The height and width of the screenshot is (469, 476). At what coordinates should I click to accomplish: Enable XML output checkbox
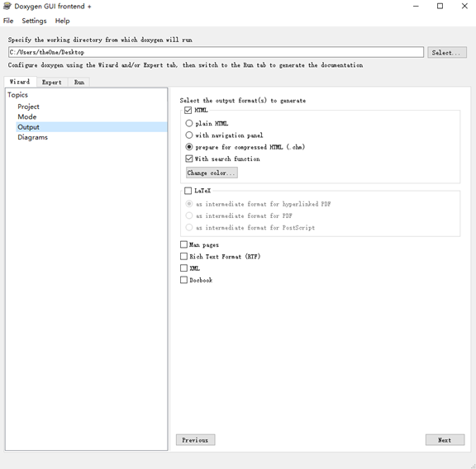coord(183,268)
